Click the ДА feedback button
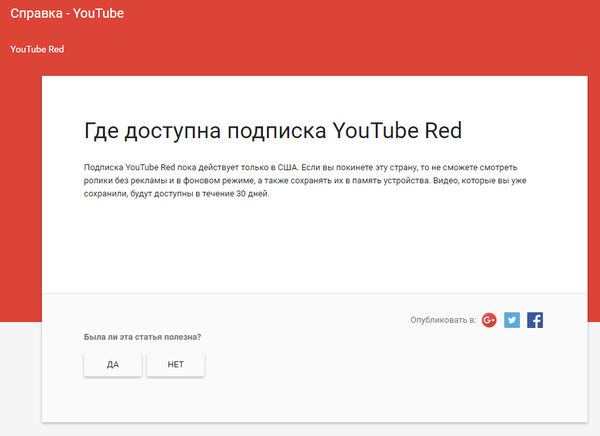 coord(113,364)
